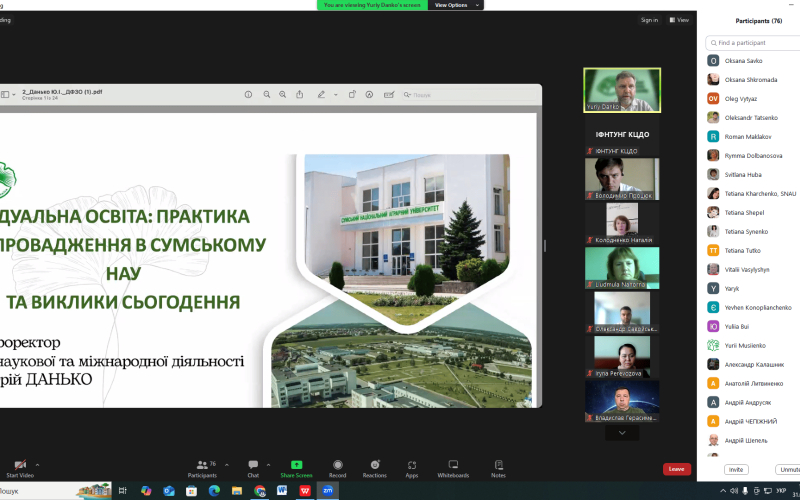Click zoom out magnifier in PDF toolbar
The width and height of the screenshot is (800, 500).
(266, 94)
